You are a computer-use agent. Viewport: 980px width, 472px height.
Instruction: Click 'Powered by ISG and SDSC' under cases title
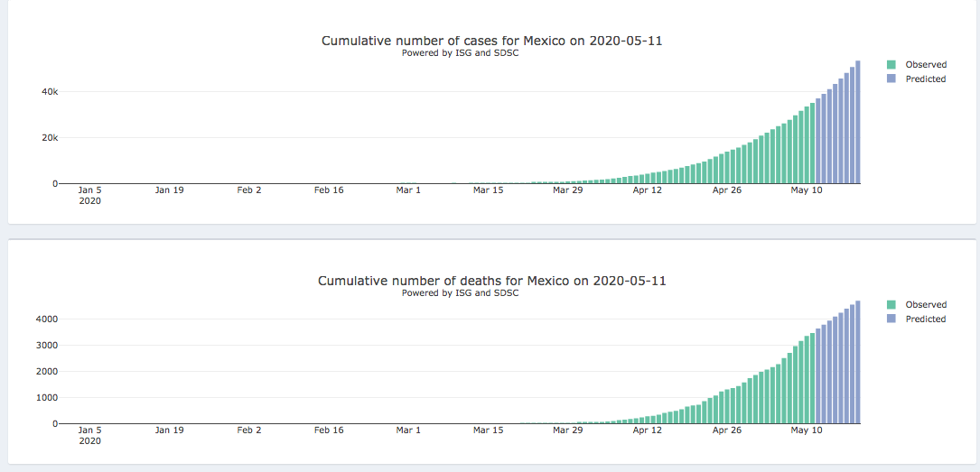(x=460, y=53)
